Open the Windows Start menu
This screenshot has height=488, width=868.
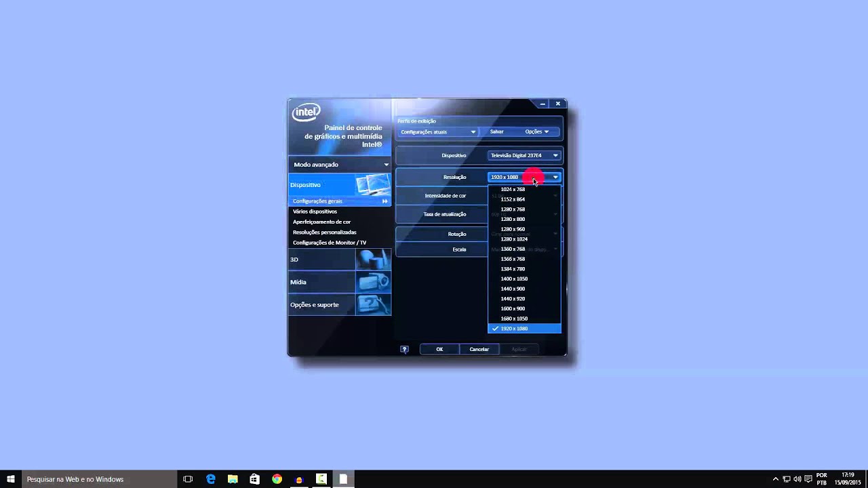11,479
